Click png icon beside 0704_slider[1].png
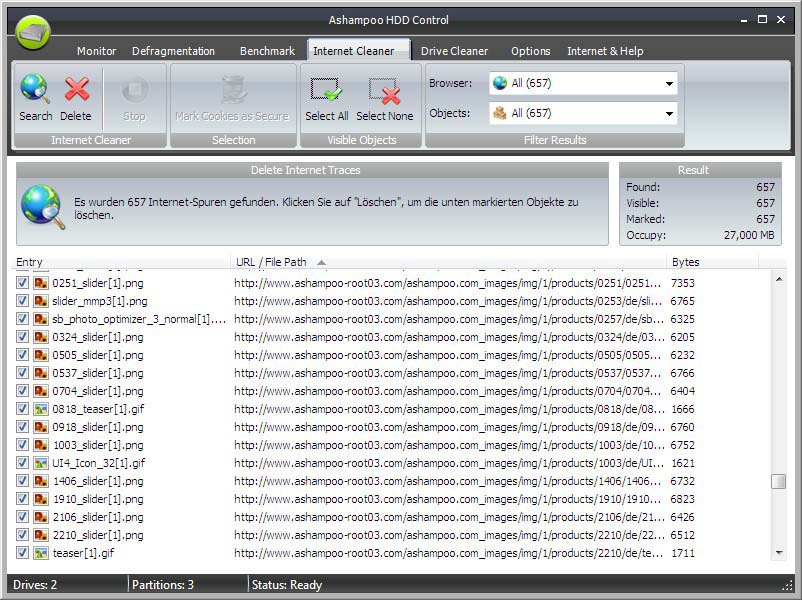The image size is (802, 600). (x=41, y=391)
